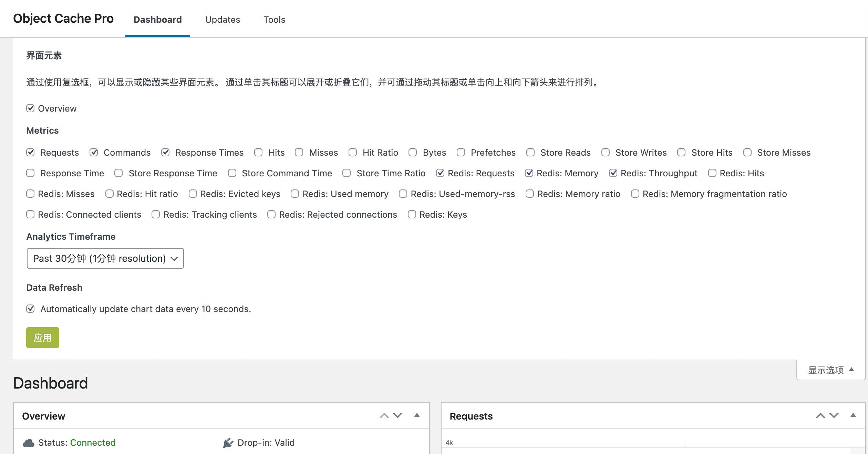The height and width of the screenshot is (454, 868).
Task: Move the Requests panel up
Action: [820, 415]
